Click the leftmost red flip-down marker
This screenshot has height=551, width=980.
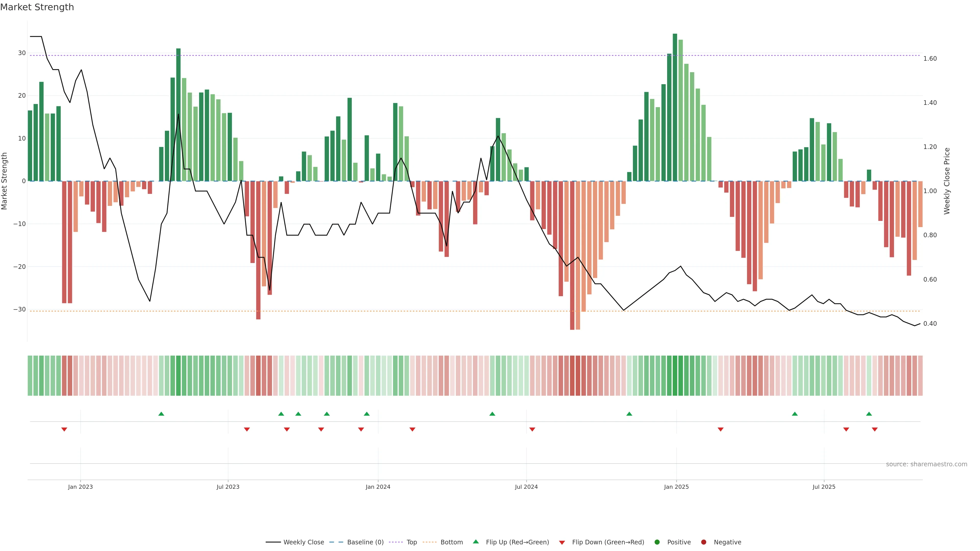(x=64, y=429)
